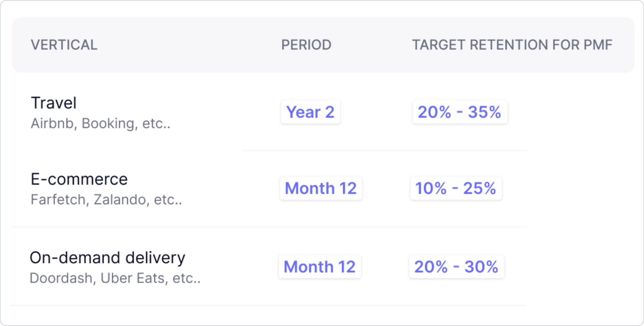The width and height of the screenshot is (644, 326).
Task: Click the Farfetch, Zalando, etc.. subtitle
Action: (106, 200)
